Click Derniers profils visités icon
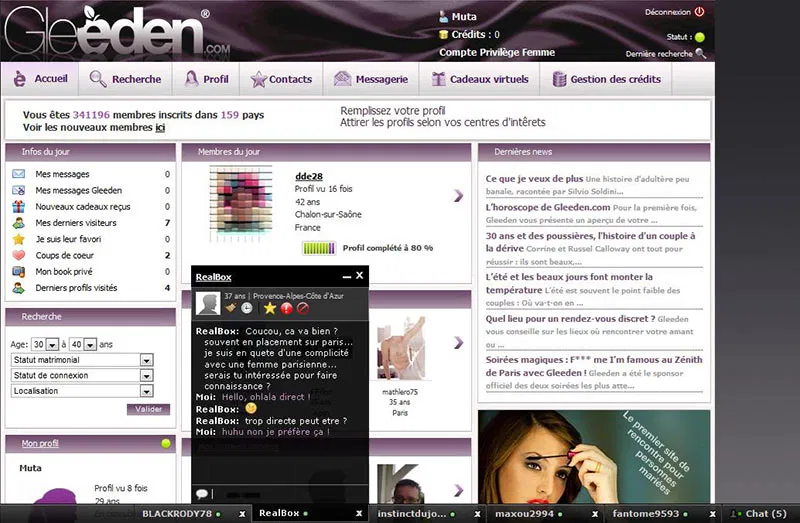800x523 pixels. [x=18, y=288]
